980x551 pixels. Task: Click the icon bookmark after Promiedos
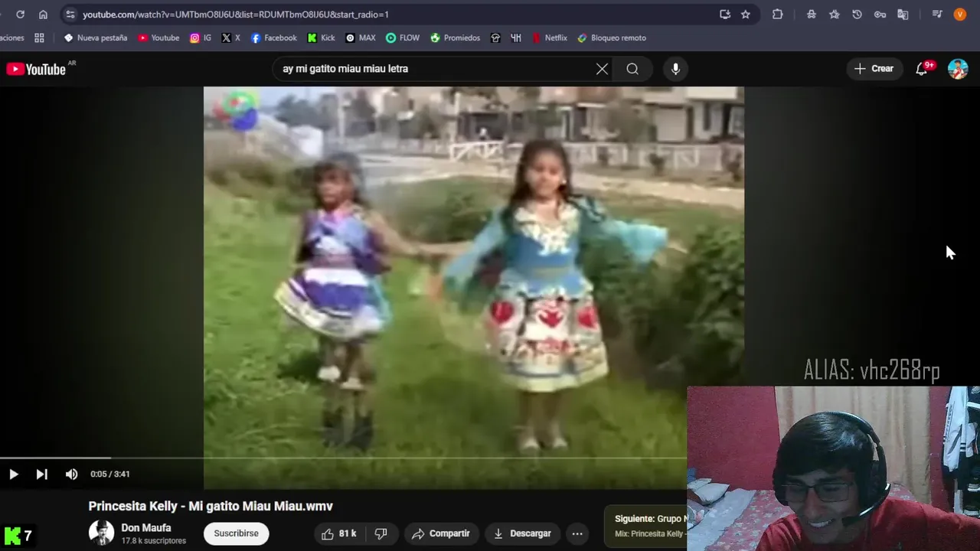(x=495, y=37)
